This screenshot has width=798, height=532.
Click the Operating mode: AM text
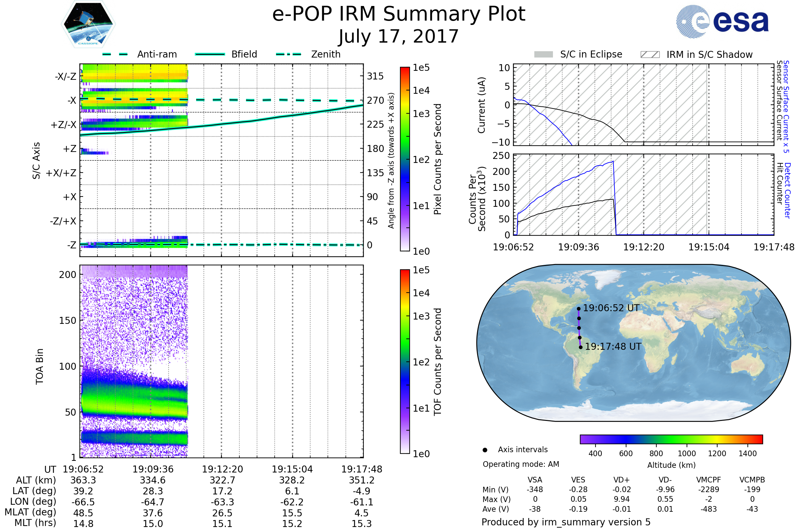pyautogui.click(x=521, y=464)
